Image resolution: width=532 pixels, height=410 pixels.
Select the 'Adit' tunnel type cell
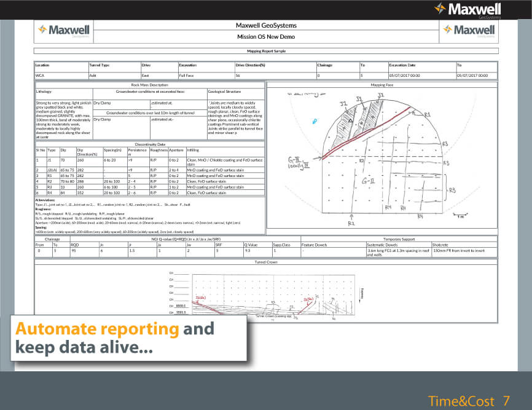click(x=115, y=76)
